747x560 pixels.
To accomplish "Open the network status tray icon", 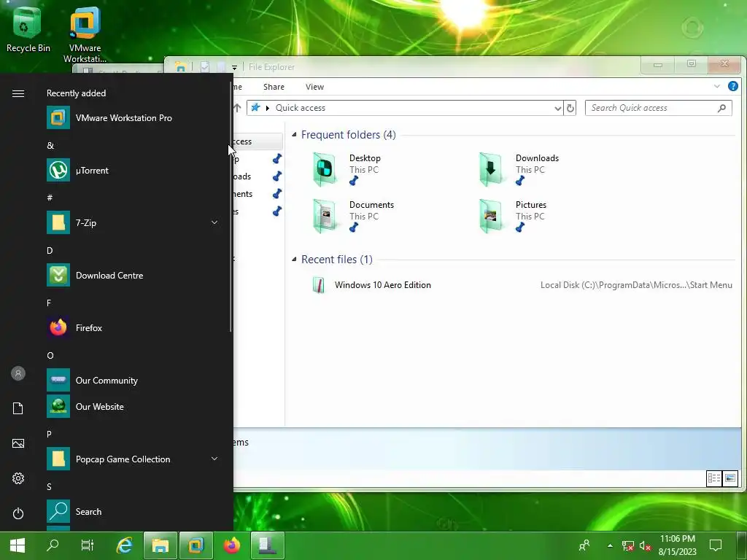I will (628, 545).
